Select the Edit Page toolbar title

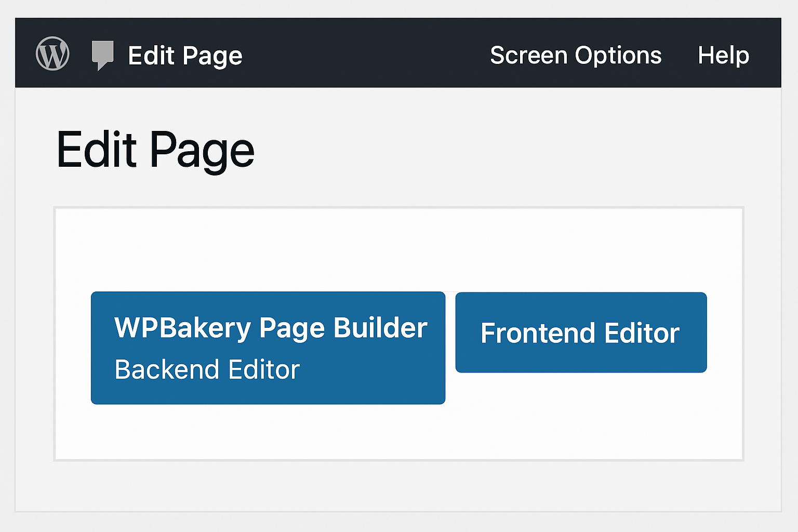pyautogui.click(x=185, y=56)
